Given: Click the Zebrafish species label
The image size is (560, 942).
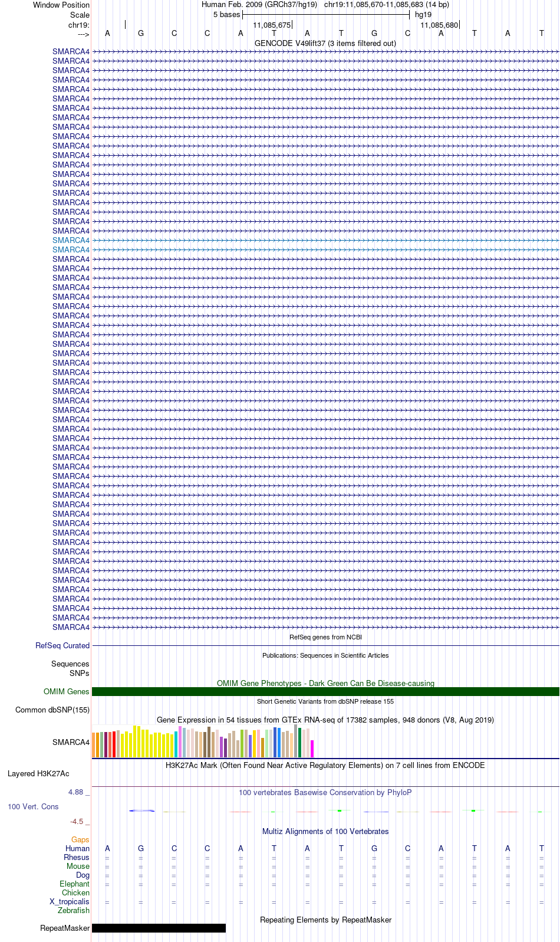Looking at the screenshot, I should [74, 910].
